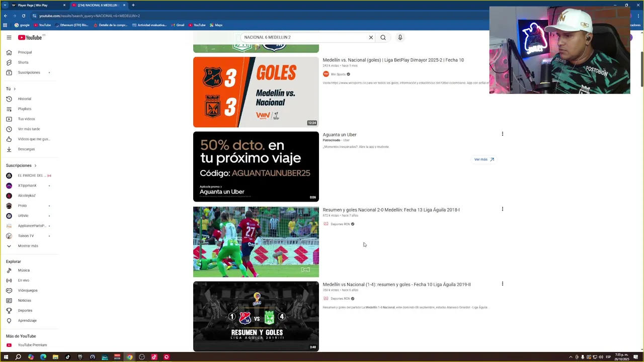This screenshot has width=644, height=362.
Task: Switch to Player Page Win Play tab
Action: click(x=38, y=5)
